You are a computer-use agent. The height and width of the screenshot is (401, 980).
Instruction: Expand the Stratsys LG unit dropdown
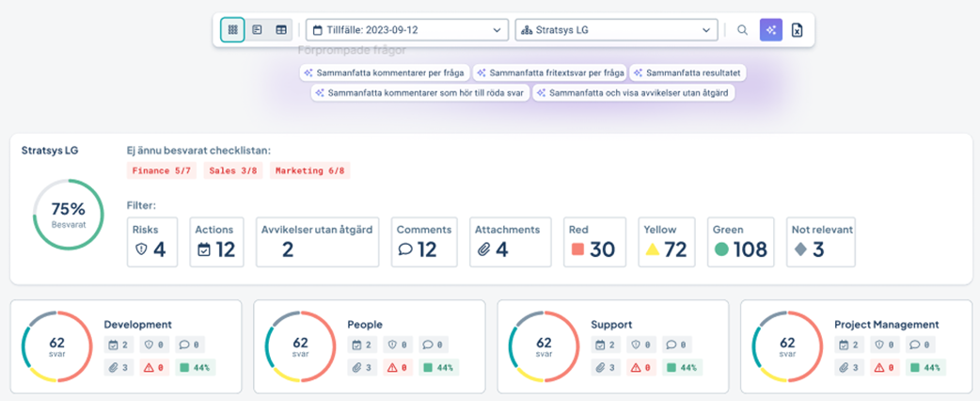(x=616, y=30)
